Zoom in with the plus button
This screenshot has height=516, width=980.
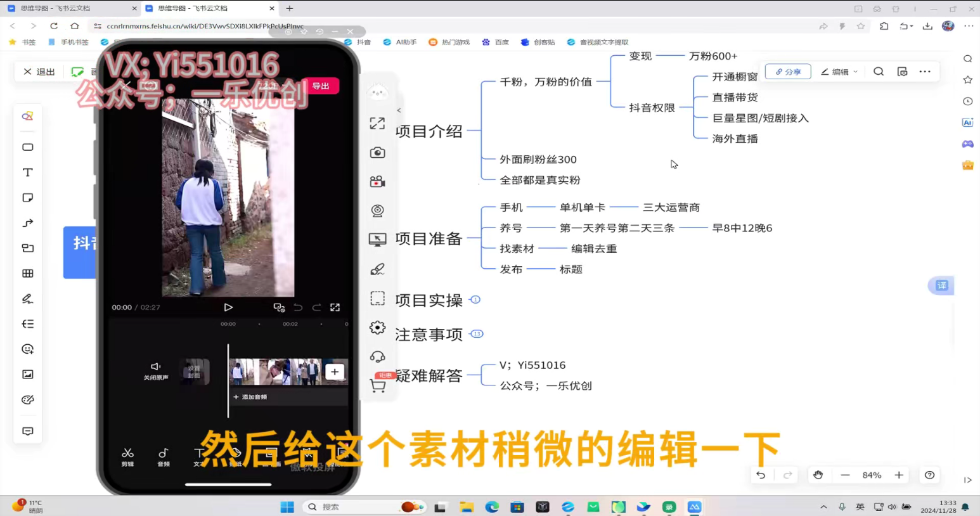click(x=899, y=475)
